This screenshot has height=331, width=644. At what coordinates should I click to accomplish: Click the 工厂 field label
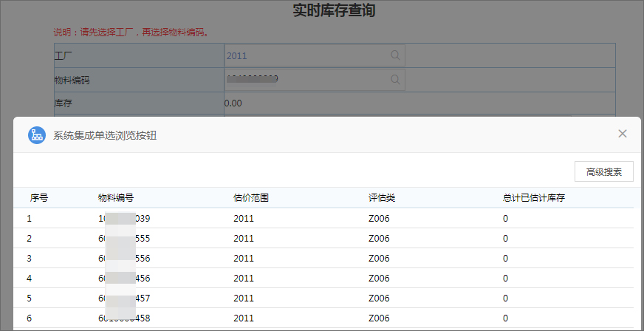(64, 56)
